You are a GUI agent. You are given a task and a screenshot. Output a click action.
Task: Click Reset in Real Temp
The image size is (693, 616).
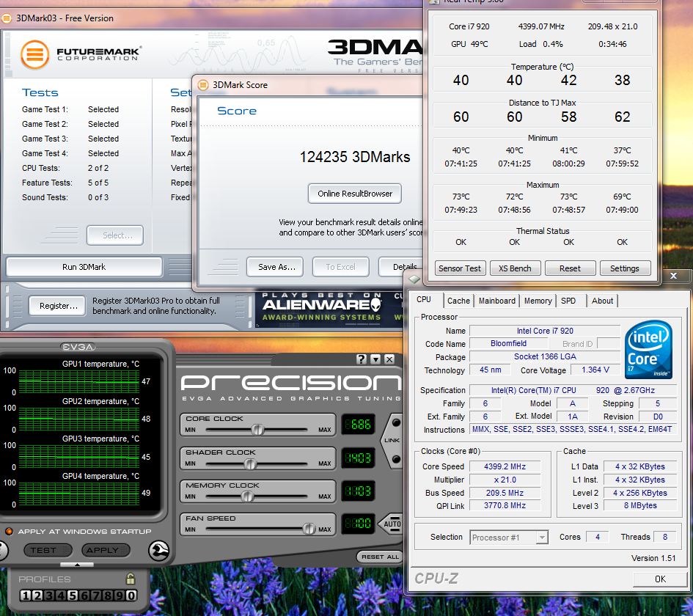coord(570,268)
